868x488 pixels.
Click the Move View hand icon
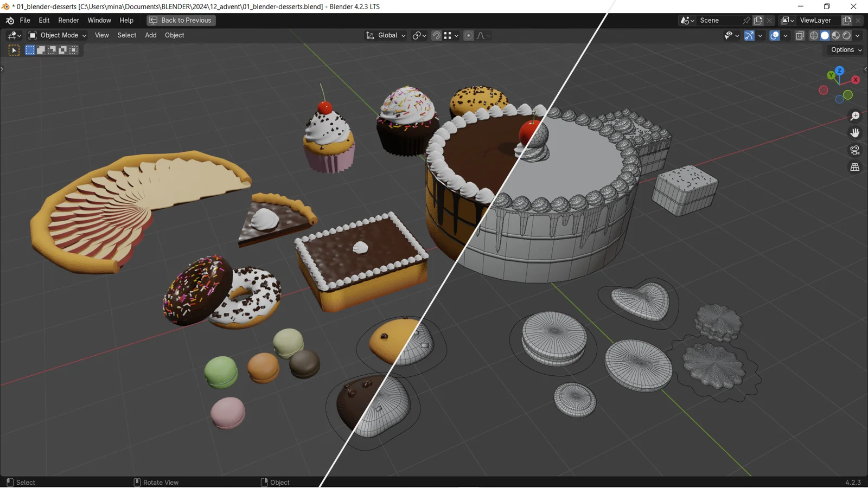pyautogui.click(x=855, y=132)
